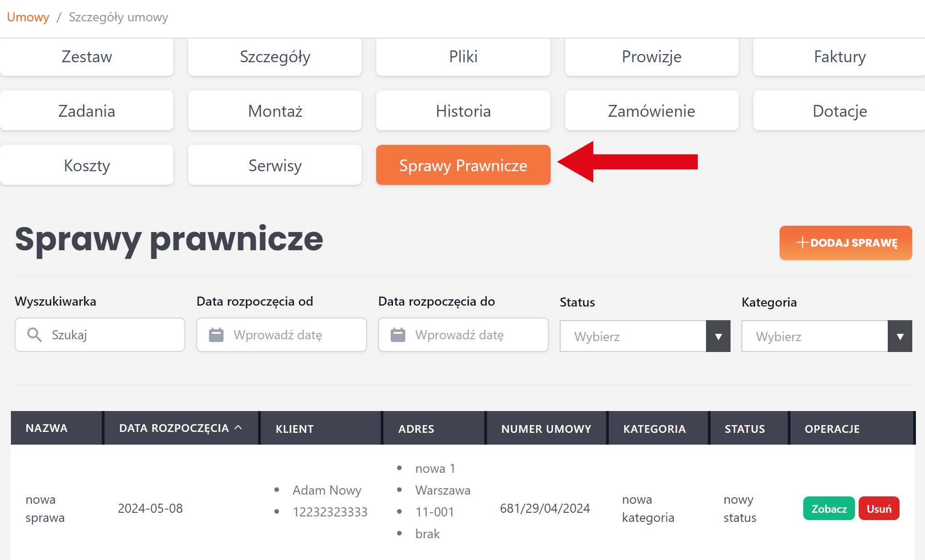The height and width of the screenshot is (560, 925).
Task: Expand the Kategoria dropdown arrow
Action: [900, 337]
